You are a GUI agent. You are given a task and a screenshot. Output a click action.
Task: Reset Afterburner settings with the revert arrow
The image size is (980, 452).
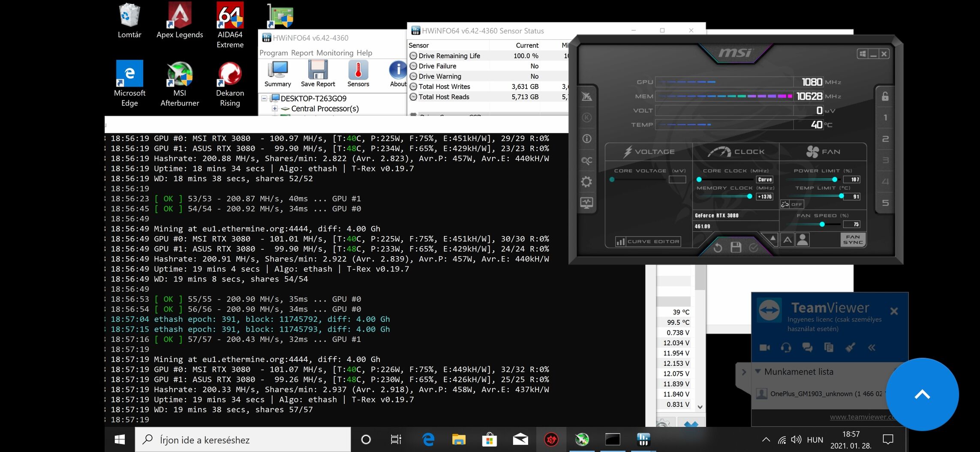718,247
